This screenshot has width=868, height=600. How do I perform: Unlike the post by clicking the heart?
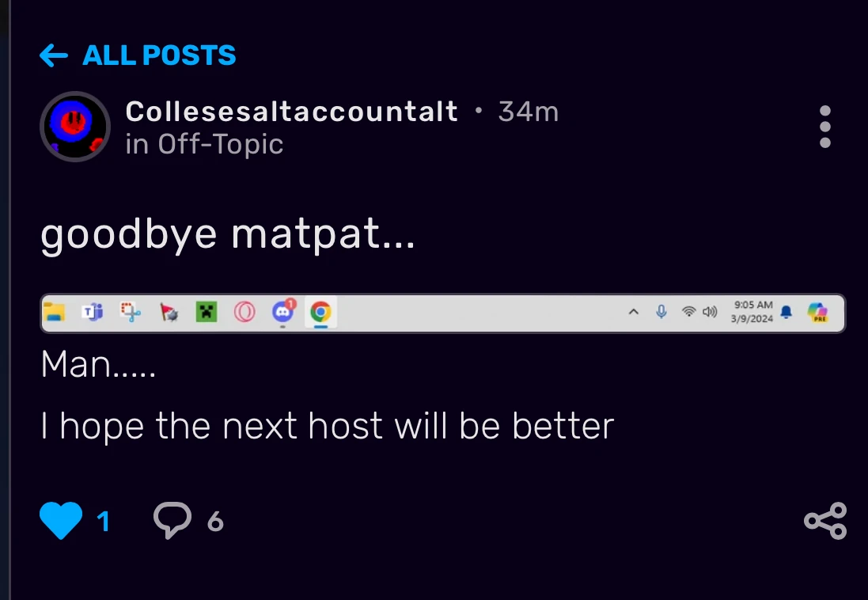(61, 518)
